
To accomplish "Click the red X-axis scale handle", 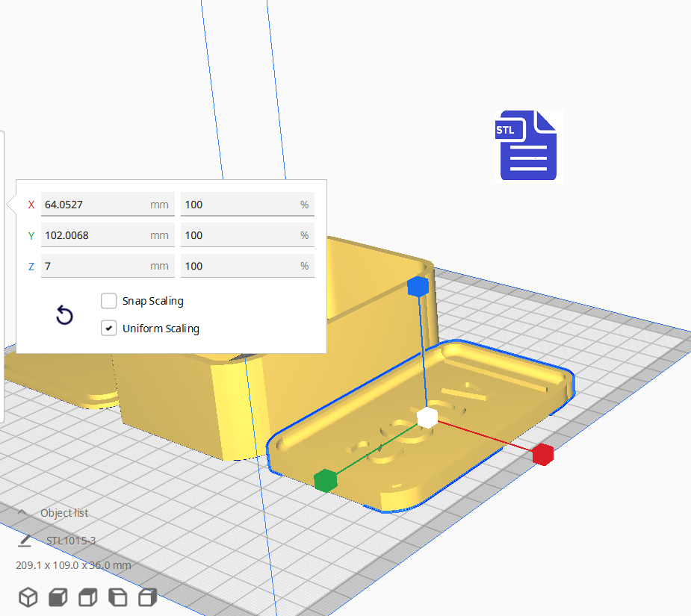I will (x=542, y=454).
